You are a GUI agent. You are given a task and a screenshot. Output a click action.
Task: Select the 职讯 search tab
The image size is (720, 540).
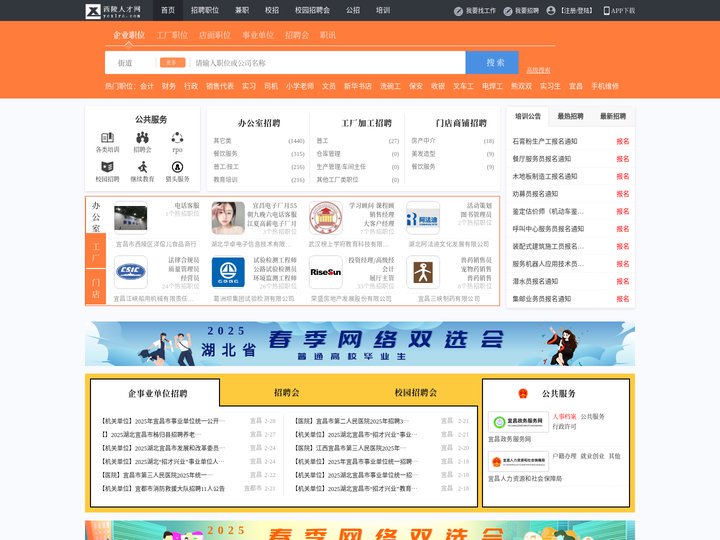[x=328, y=35]
